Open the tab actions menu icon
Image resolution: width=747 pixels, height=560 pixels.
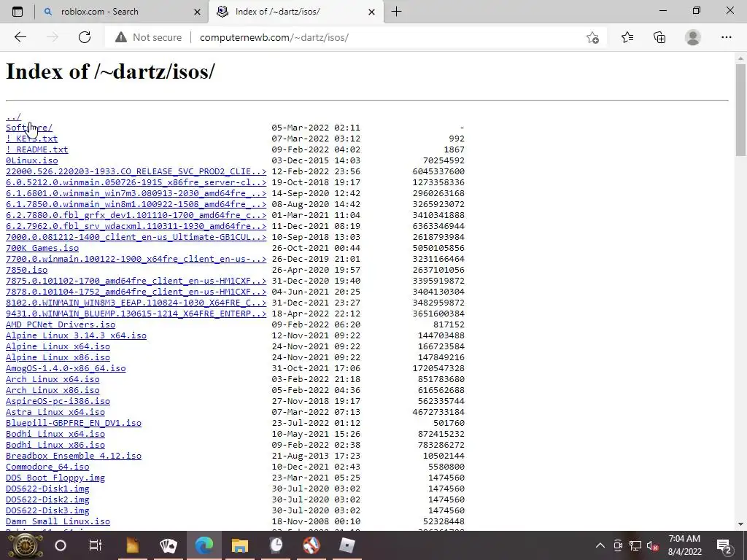point(18,12)
